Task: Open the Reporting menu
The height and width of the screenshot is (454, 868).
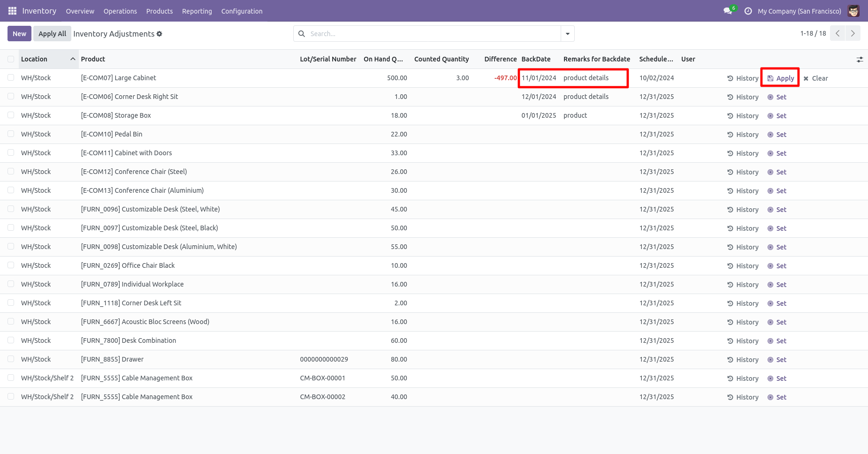Action: click(x=197, y=11)
